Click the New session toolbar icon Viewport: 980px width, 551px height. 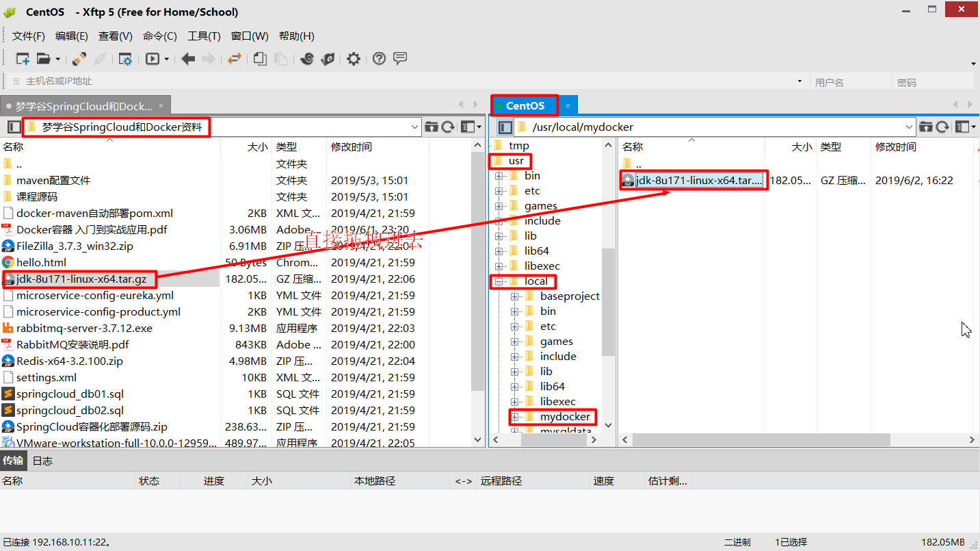coord(23,59)
